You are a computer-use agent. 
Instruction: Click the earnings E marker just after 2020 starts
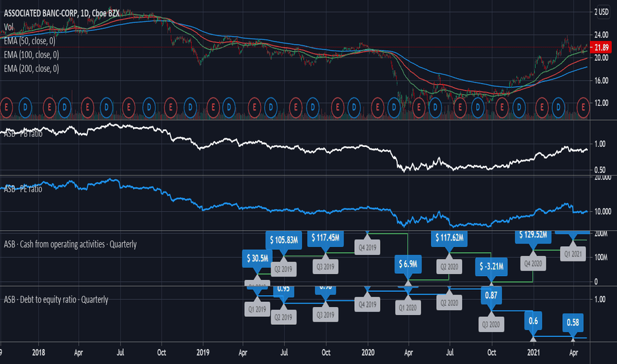(377, 107)
